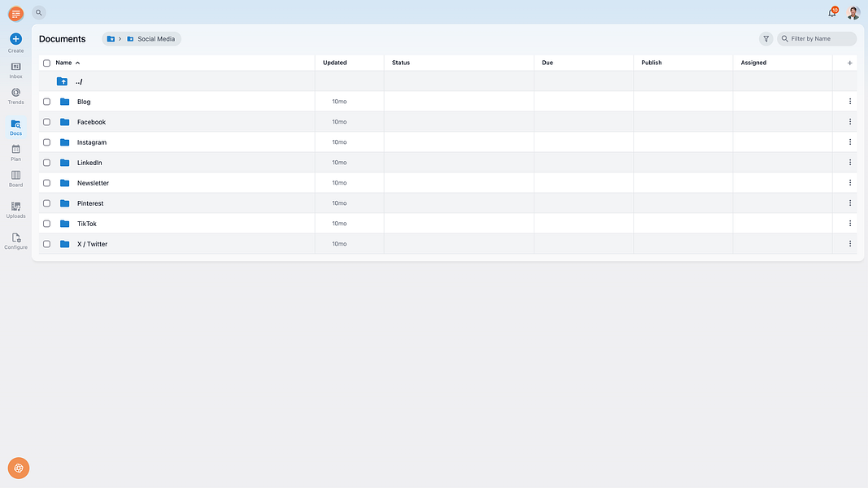Image resolution: width=868 pixels, height=488 pixels.
Task: Sort by the Name column arrow
Action: tap(77, 63)
